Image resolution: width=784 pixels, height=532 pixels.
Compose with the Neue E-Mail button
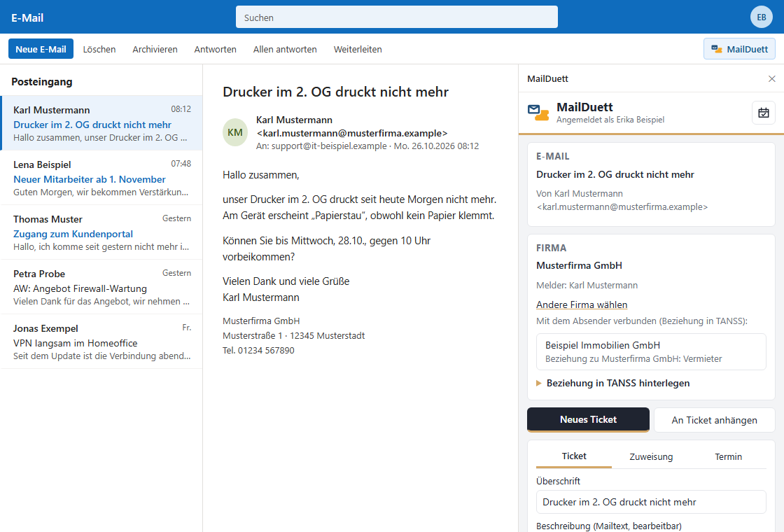tap(41, 49)
